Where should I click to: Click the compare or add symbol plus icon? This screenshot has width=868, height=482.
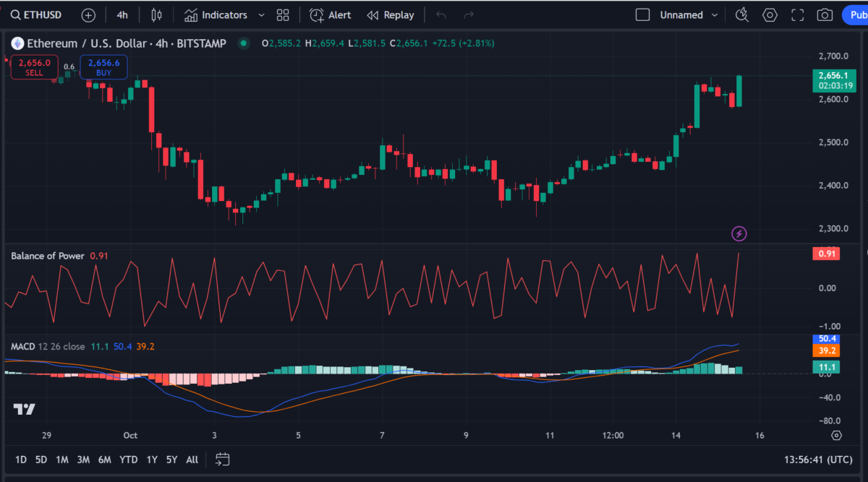pyautogui.click(x=88, y=14)
